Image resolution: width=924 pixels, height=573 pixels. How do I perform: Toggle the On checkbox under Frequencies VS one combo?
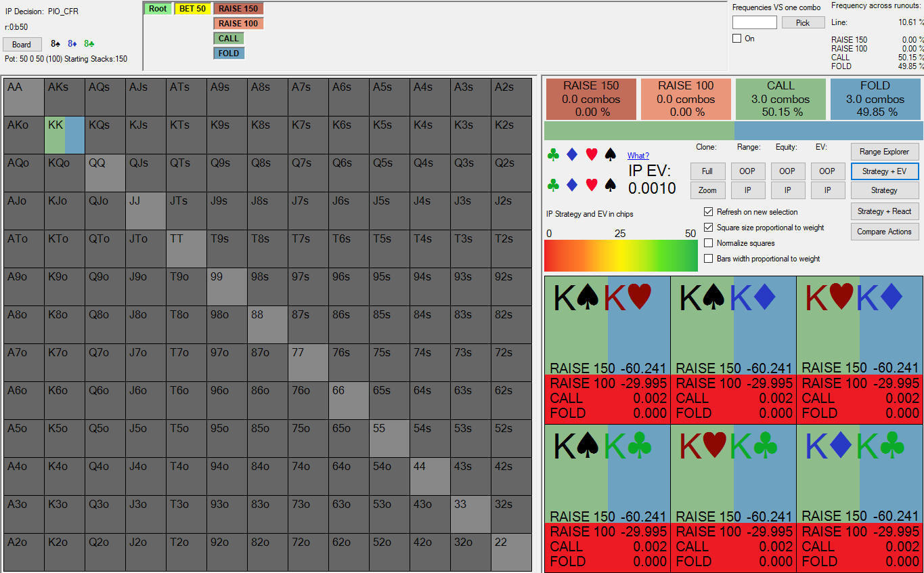coord(736,39)
